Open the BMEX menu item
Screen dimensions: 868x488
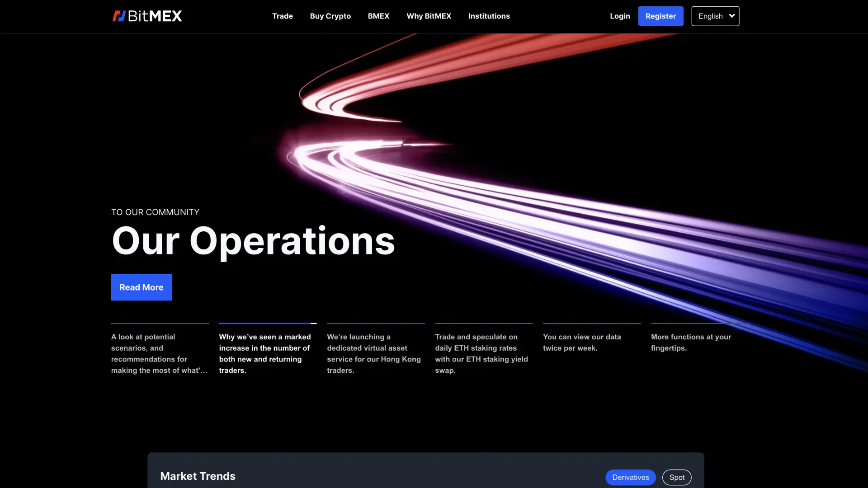(378, 16)
